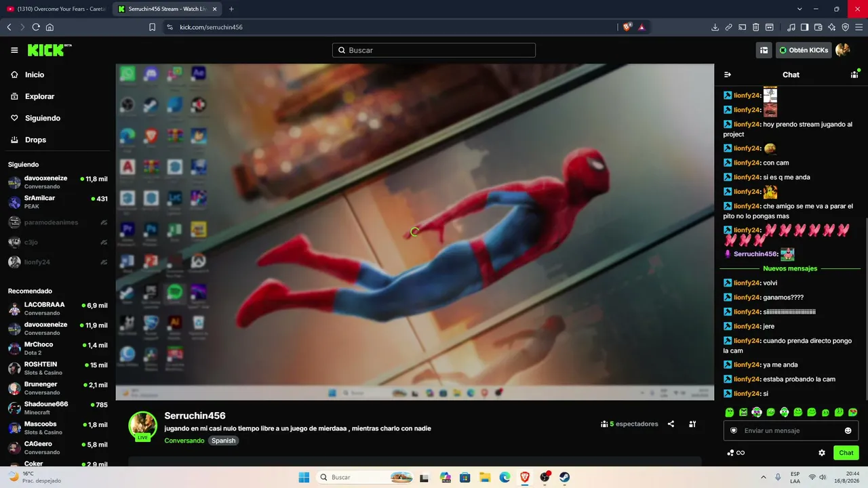Open Brave Wallet
868x488 pixels.
point(818,27)
